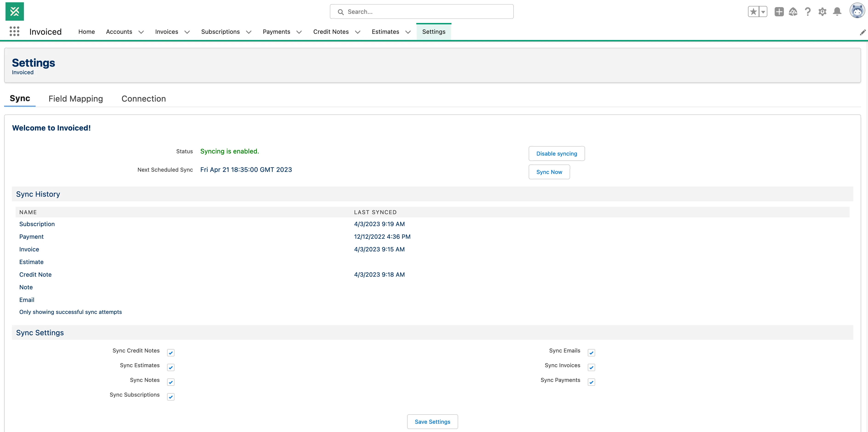Toggle the Sync Subscriptions checkbox
868x432 pixels.
pos(171,397)
